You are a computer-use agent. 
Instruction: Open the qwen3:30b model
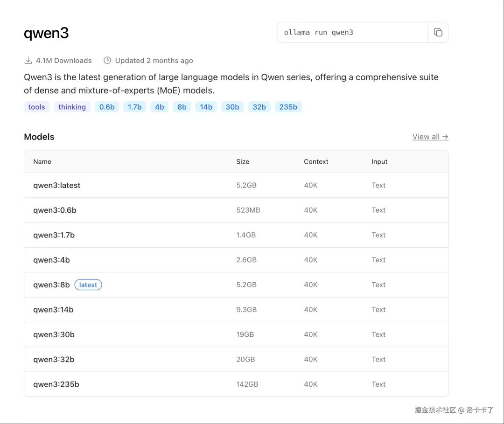(x=54, y=334)
